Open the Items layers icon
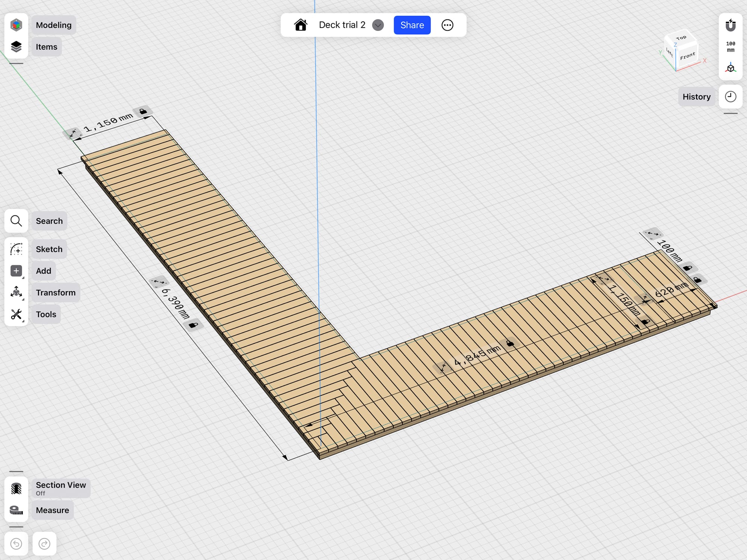Image resolution: width=747 pixels, height=560 pixels. (16, 47)
